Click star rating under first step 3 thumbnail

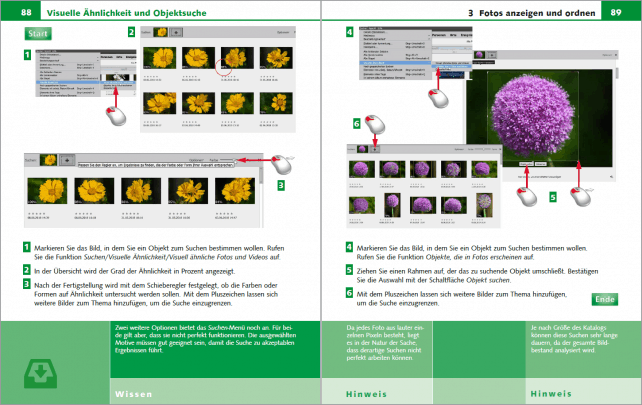tap(35, 213)
